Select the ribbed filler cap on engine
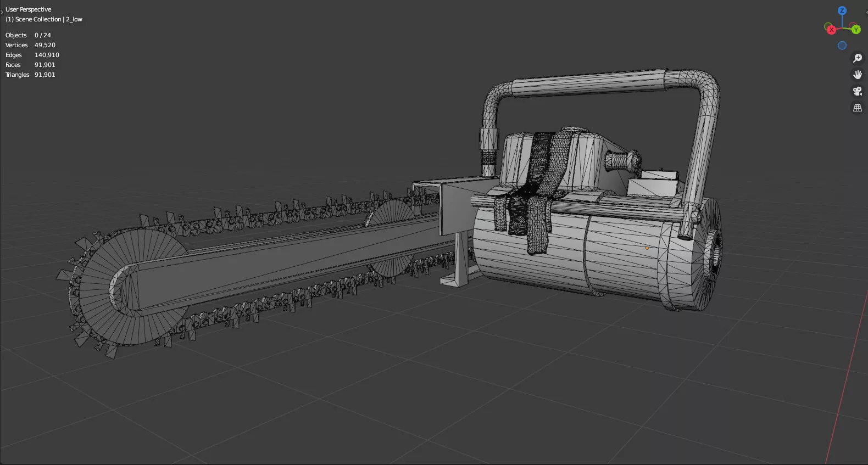 [622, 161]
